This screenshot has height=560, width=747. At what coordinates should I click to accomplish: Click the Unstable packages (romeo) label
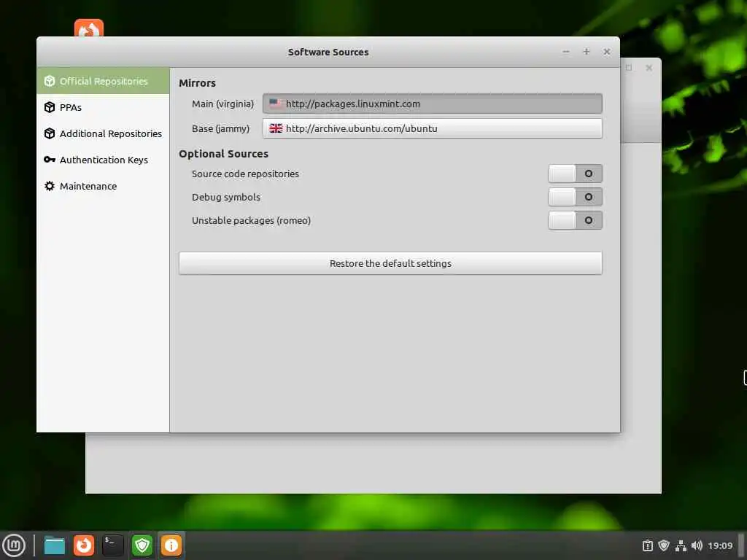point(251,220)
